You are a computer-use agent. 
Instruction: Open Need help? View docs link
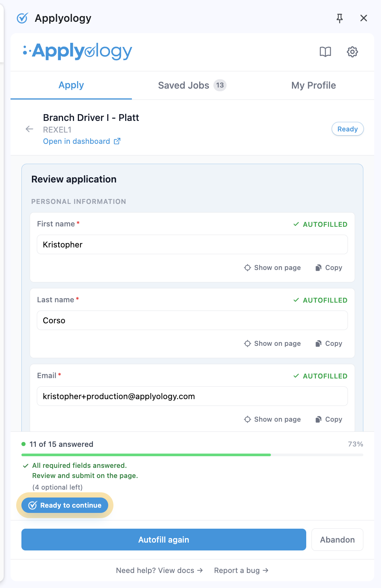coord(159,570)
